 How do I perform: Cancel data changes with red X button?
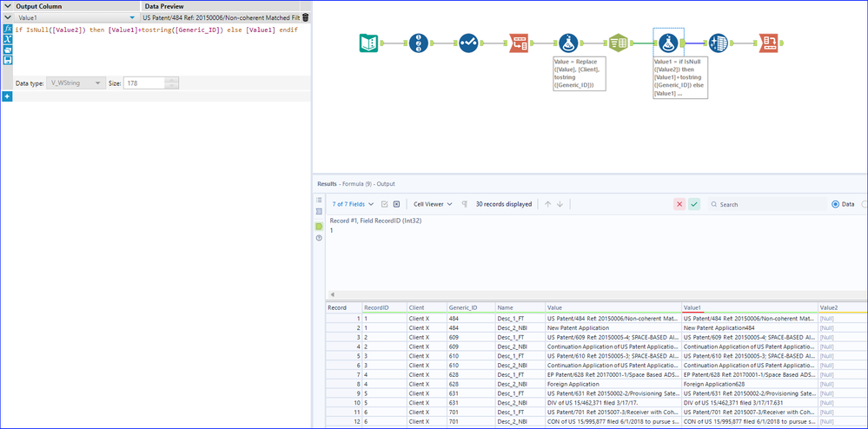coord(679,204)
